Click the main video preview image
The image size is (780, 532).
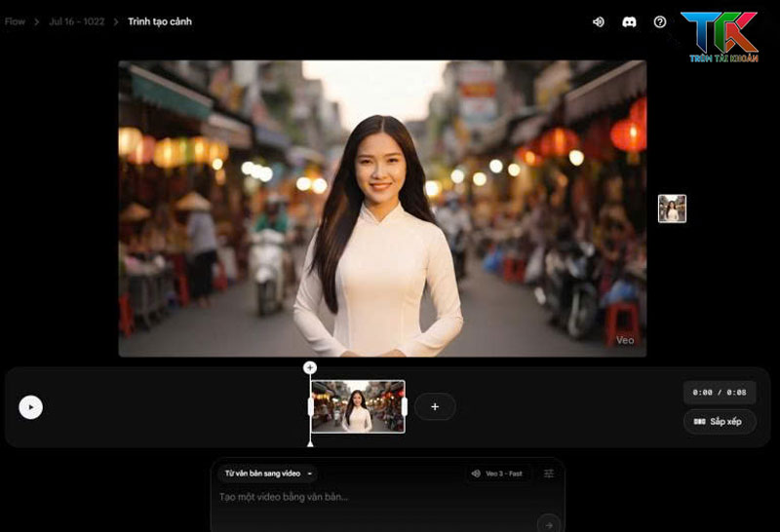click(x=382, y=209)
